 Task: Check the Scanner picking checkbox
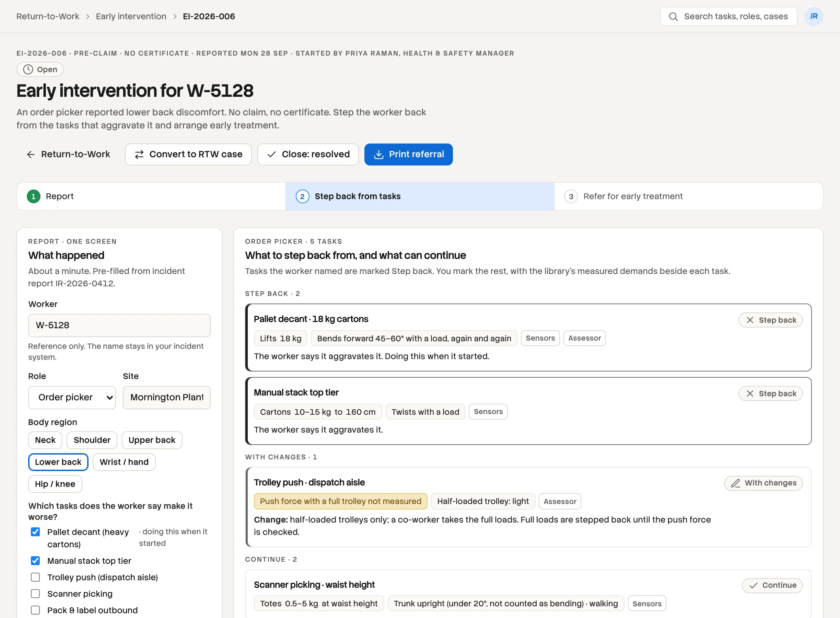pyautogui.click(x=35, y=594)
